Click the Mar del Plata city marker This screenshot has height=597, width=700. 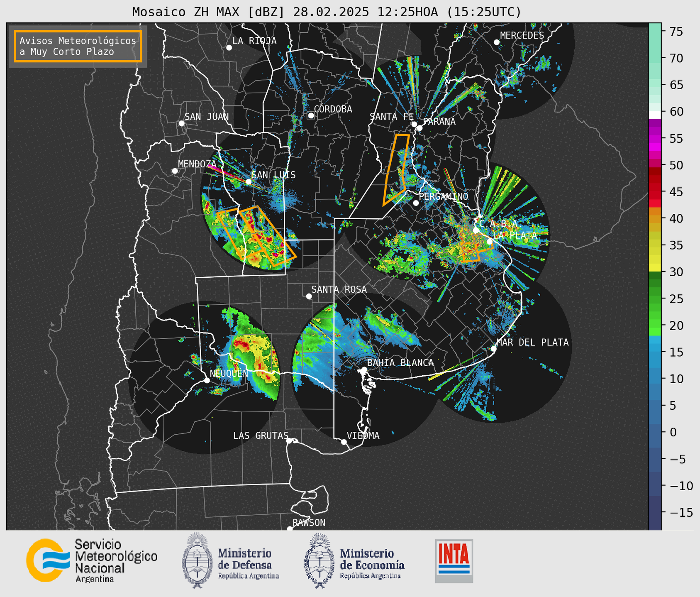point(494,349)
